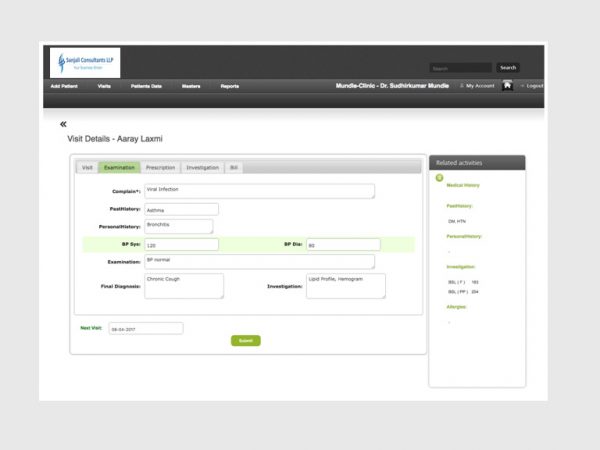Click the PastHistory field containing Asthma
The width and height of the screenshot is (600, 450).
pyautogui.click(x=181, y=209)
